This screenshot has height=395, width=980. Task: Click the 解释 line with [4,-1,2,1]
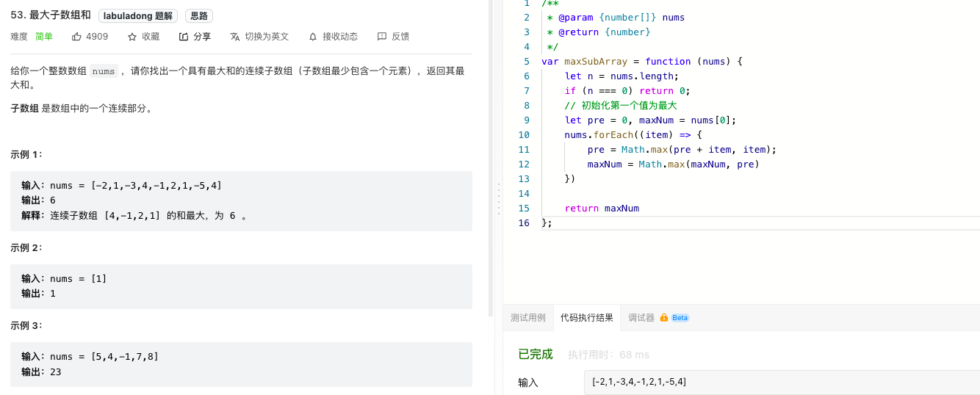pyautogui.click(x=134, y=215)
